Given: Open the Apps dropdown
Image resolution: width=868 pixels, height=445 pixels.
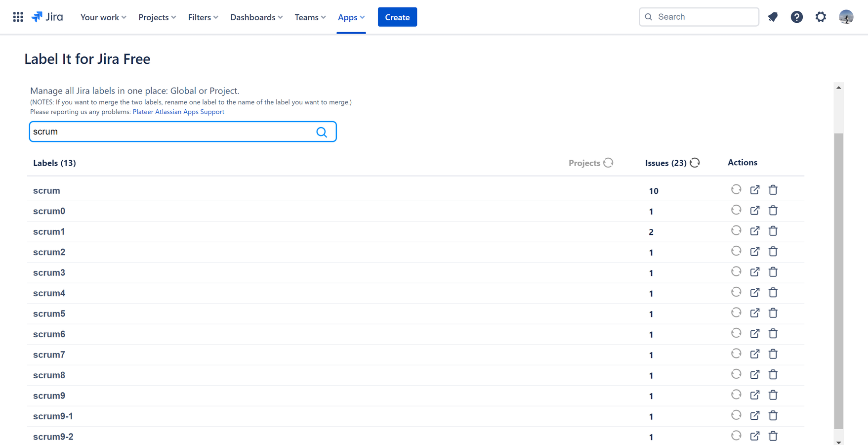Looking at the screenshot, I should click(x=351, y=17).
